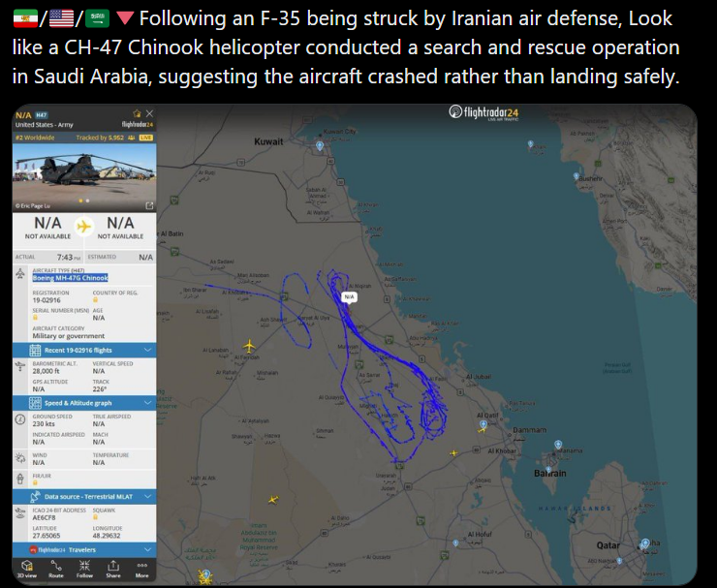Click the flightradar24 logo on the map
The width and height of the screenshot is (717, 588).
tap(483, 112)
